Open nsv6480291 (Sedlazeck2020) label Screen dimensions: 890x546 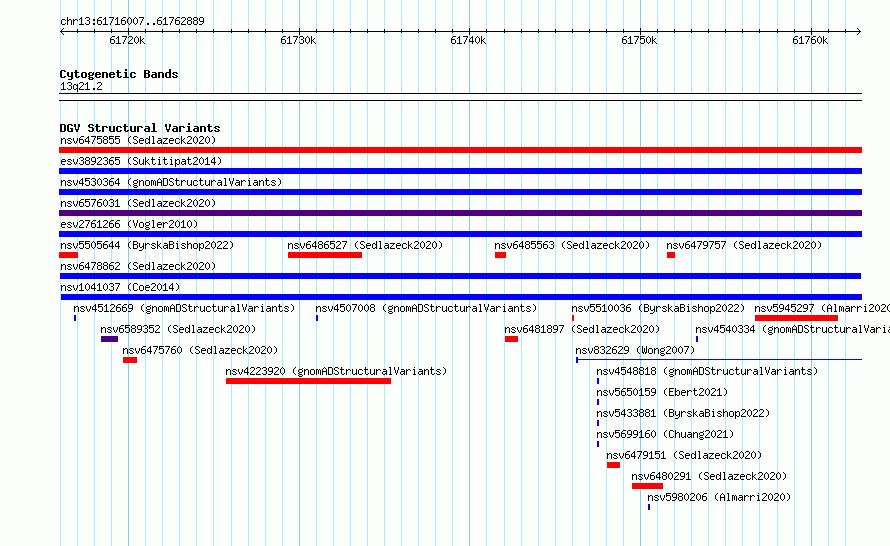coord(709,476)
